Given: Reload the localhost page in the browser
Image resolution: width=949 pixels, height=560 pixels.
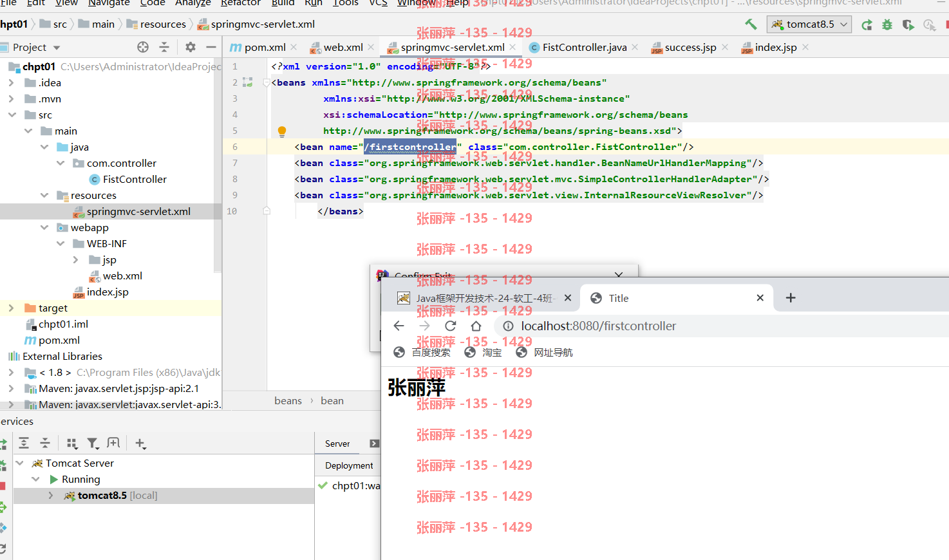Looking at the screenshot, I should 450,326.
